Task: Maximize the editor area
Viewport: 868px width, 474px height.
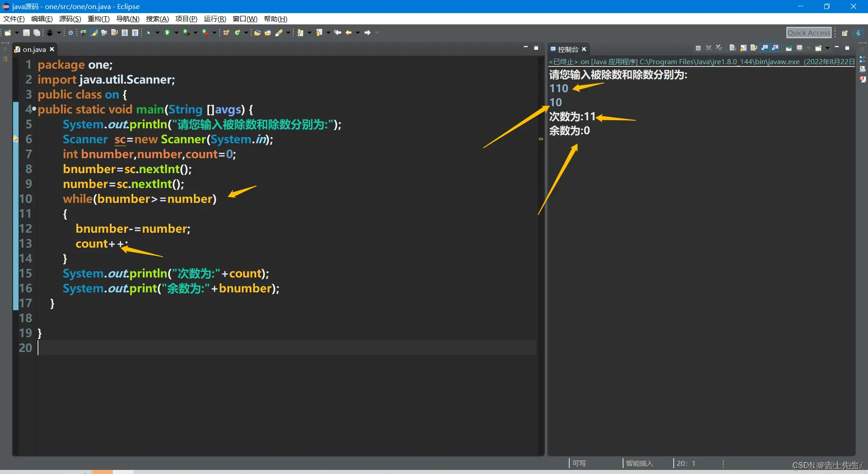Action: [536, 47]
